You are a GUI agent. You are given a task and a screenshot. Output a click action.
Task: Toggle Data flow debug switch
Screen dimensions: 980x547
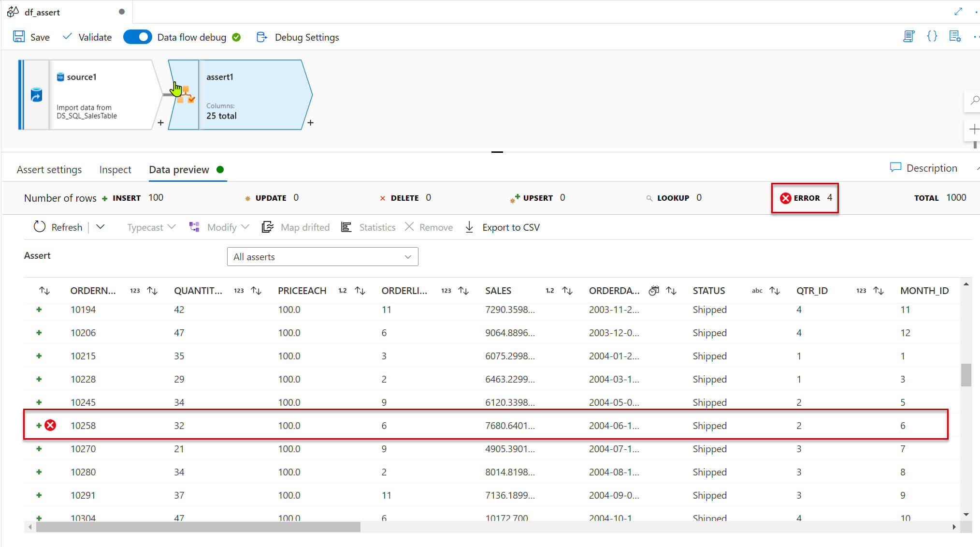click(x=137, y=37)
